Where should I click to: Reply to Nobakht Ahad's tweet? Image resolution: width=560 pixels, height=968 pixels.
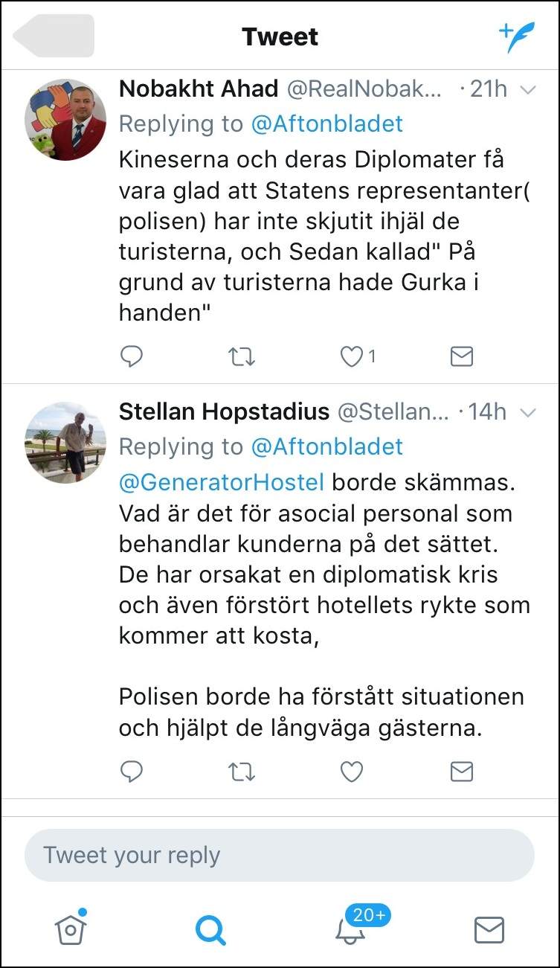coord(132,358)
